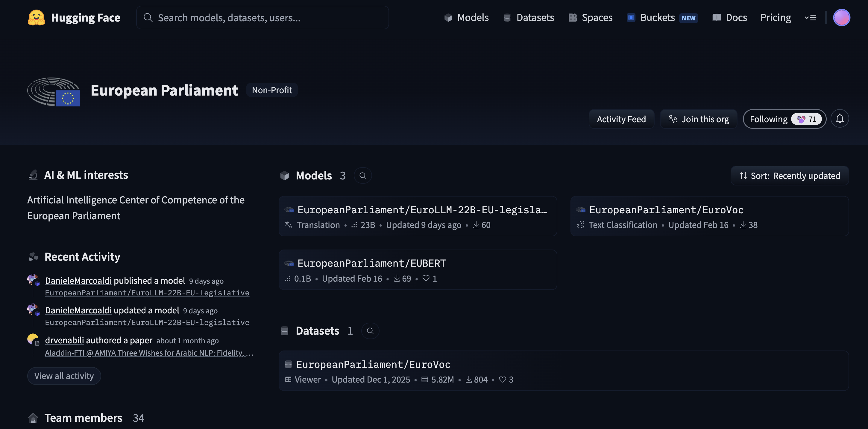
Task: Open the expandable navigation menu chevron
Action: coord(810,18)
